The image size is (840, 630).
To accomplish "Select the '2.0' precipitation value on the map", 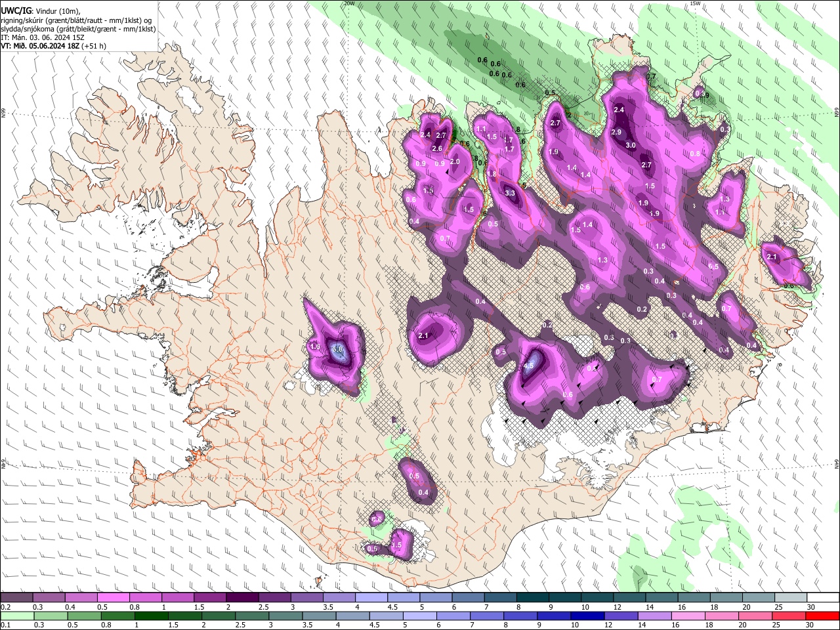I will point(455,161).
